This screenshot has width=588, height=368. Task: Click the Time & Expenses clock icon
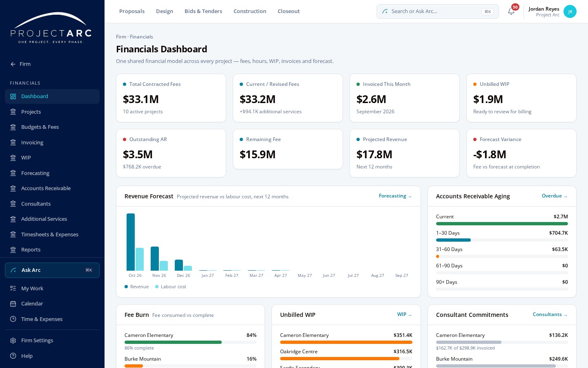[x=13, y=319]
